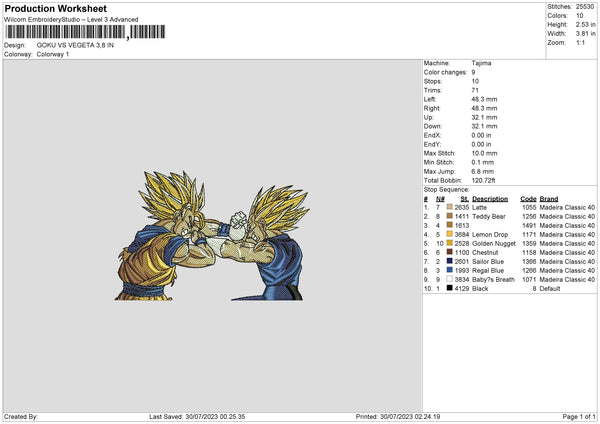Click the barcode under the worksheet title
The width and height of the screenshot is (600, 424).
point(85,32)
